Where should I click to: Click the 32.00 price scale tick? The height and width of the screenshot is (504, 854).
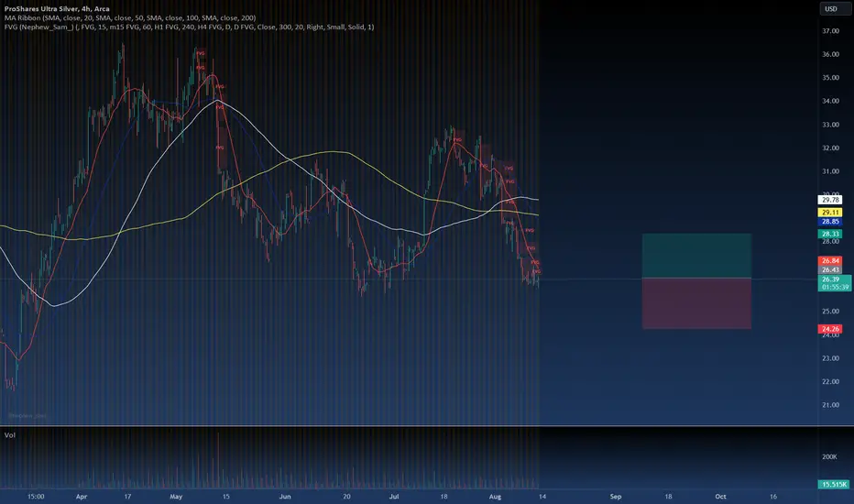coord(830,148)
